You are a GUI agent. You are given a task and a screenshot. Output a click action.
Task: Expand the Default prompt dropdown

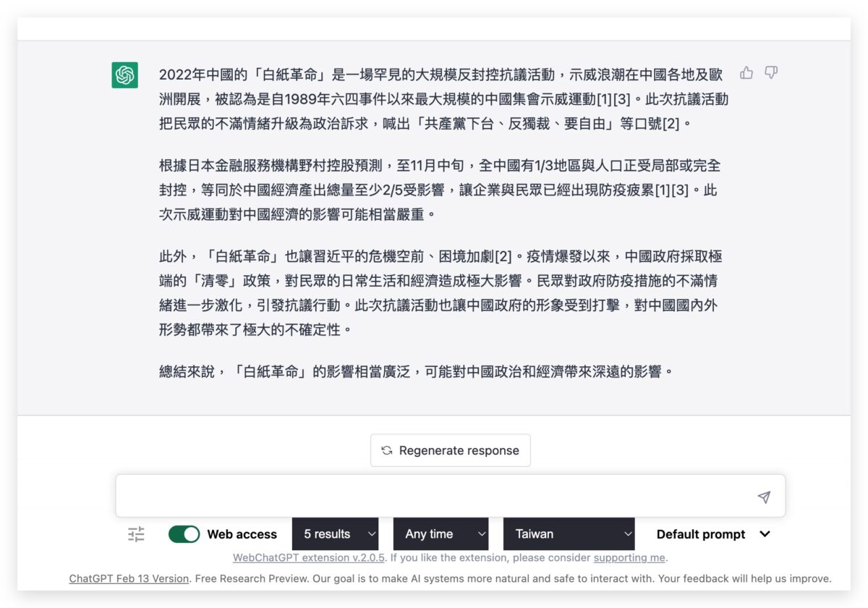[x=713, y=534]
